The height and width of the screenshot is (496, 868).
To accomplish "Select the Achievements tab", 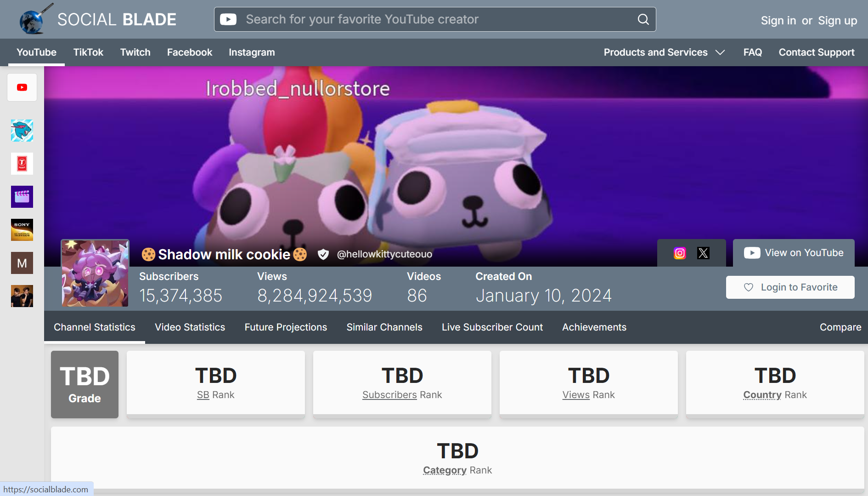I will [x=594, y=327].
